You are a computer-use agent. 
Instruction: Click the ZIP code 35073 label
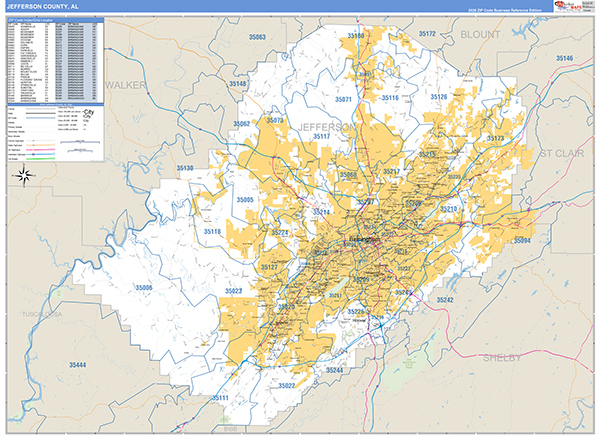275,121
